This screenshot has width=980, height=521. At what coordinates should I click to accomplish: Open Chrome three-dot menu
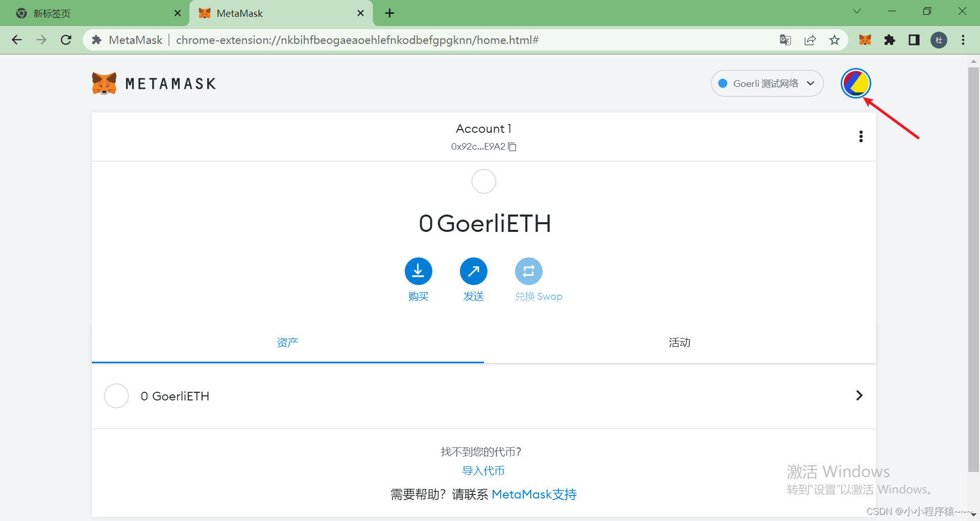[963, 40]
